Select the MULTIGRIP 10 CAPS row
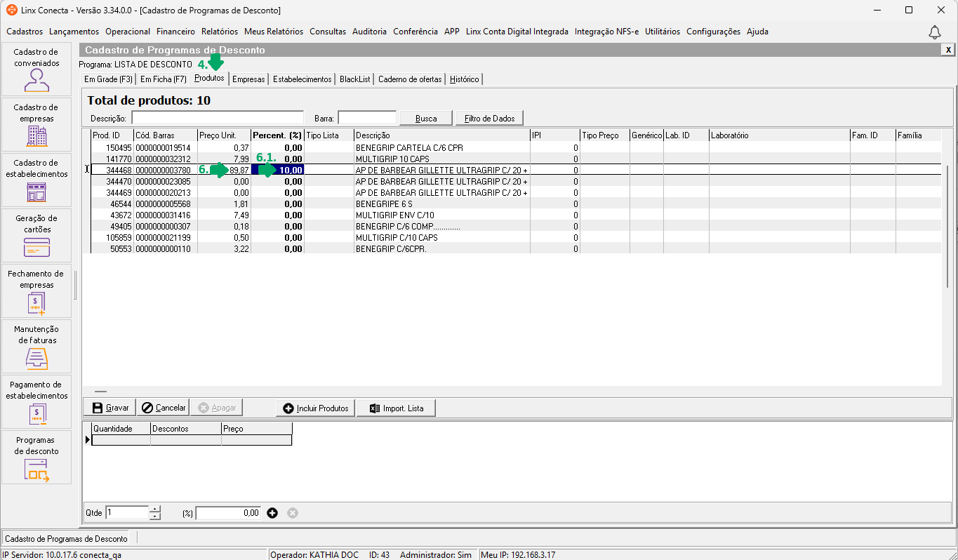This screenshot has height=560, width=958. click(516, 159)
